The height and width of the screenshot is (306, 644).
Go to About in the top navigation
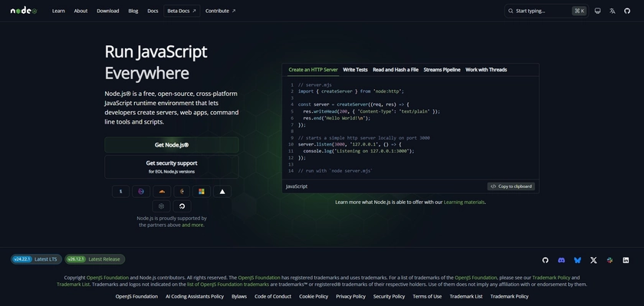tap(80, 11)
